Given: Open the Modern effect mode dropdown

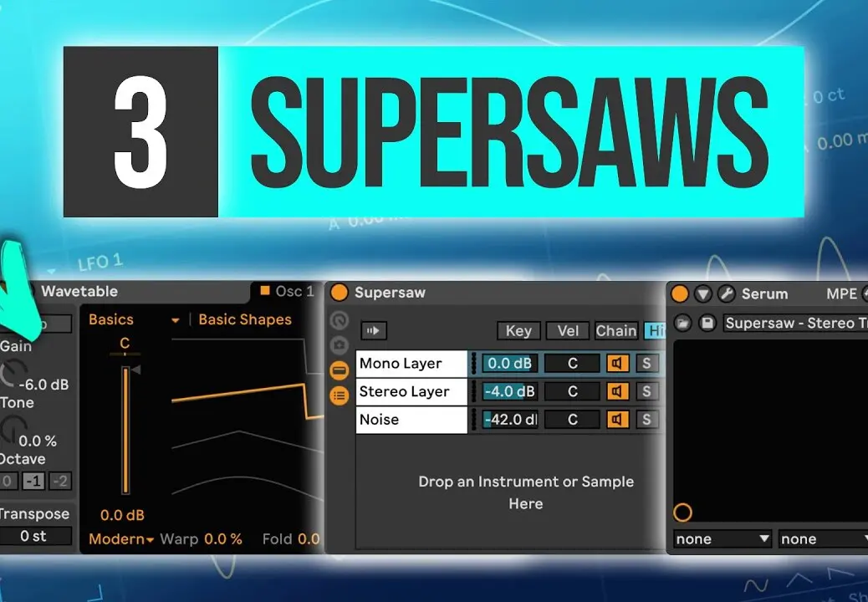Looking at the screenshot, I should pos(120,539).
